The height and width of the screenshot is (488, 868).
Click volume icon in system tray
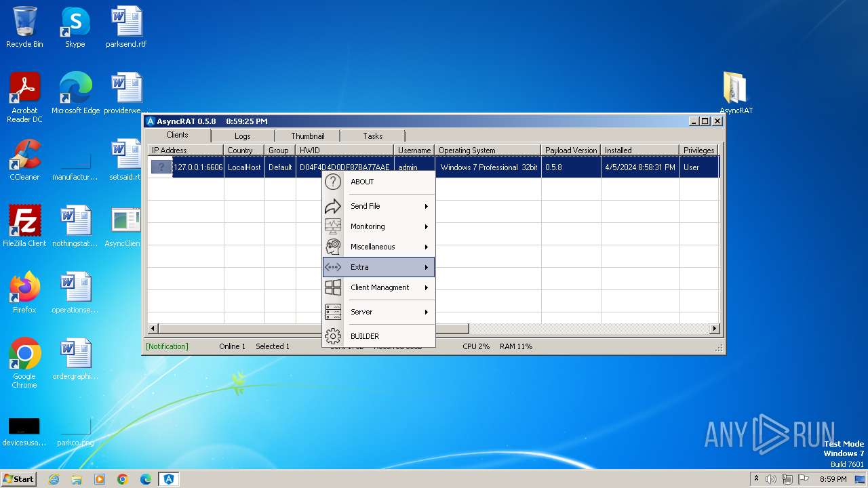click(771, 479)
